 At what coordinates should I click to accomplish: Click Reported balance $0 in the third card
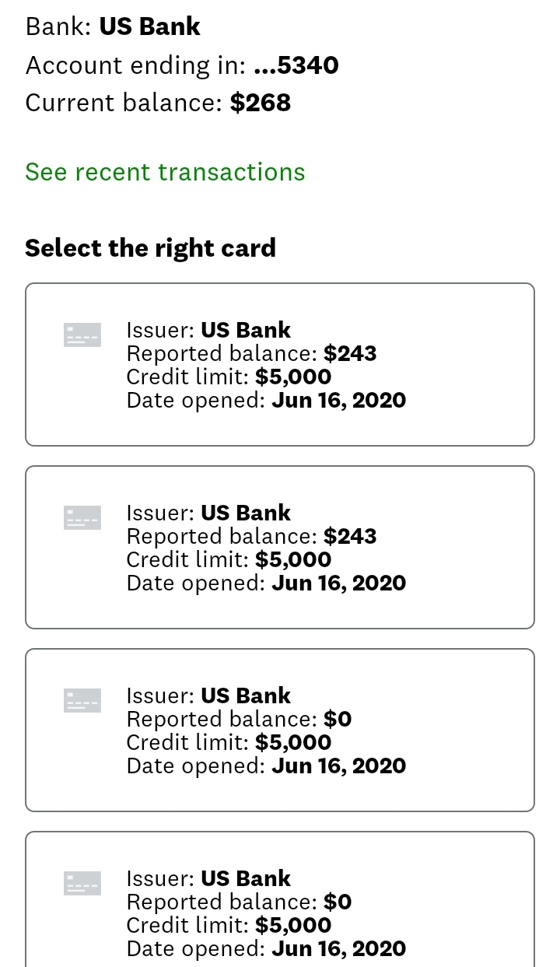[x=239, y=720]
